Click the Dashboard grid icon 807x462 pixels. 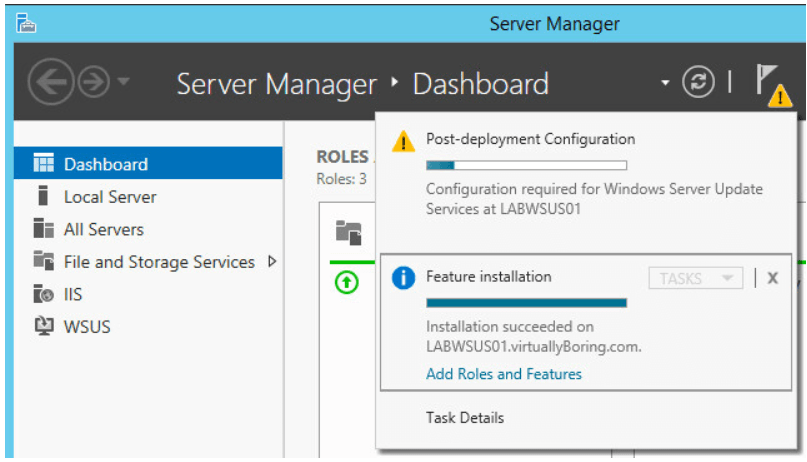pos(43,163)
